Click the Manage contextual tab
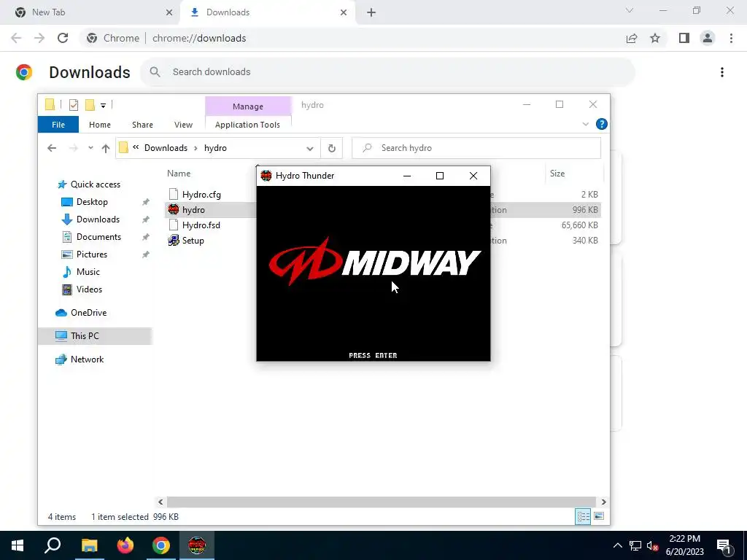Screen dimensions: 747x560 click(248, 106)
